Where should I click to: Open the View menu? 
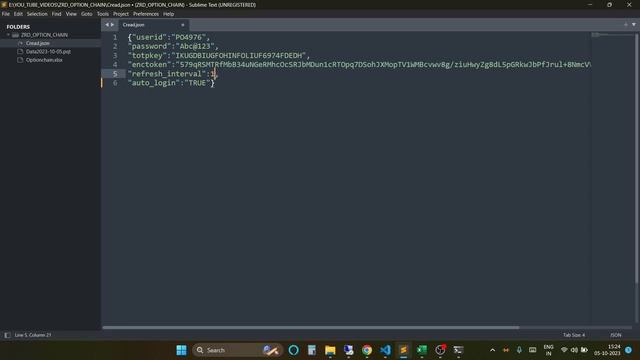coord(71,14)
